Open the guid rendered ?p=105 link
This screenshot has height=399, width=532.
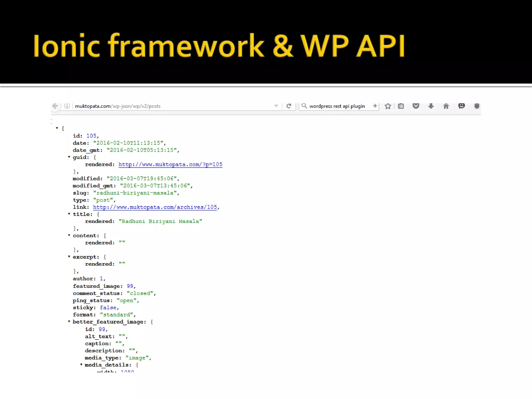(170, 164)
